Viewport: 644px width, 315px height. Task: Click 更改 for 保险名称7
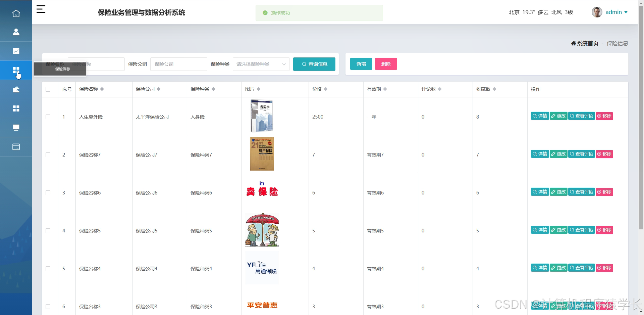click(559, 154)
